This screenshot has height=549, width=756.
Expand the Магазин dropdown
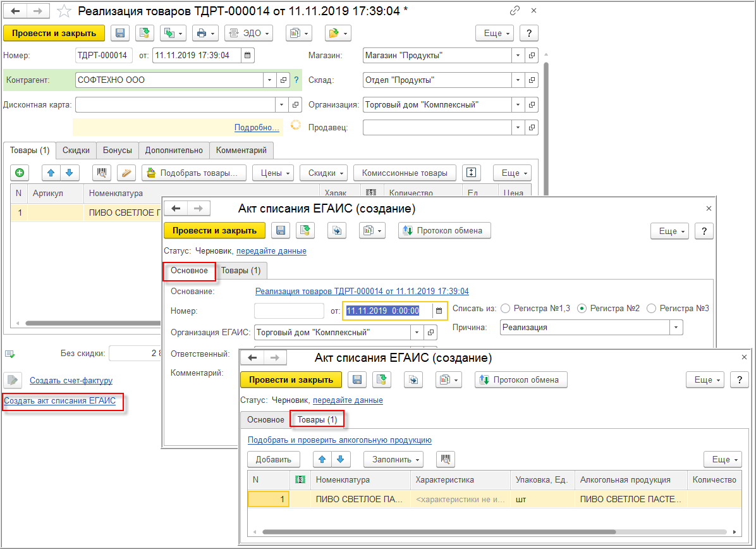pyautogui.click(x=518, y=56)
